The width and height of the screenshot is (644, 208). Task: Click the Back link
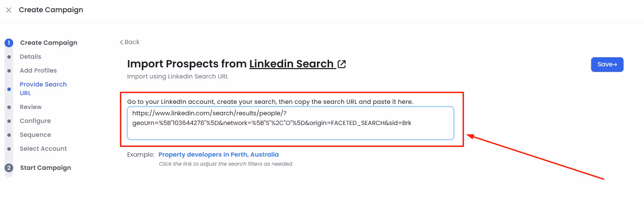pos(132,42)
